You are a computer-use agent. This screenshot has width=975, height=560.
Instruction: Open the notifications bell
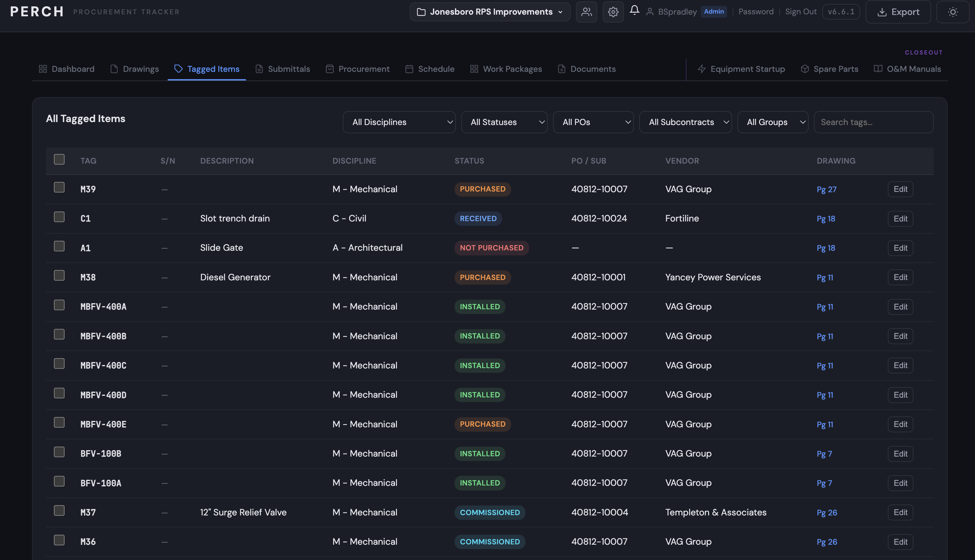[x=635, y=10]
